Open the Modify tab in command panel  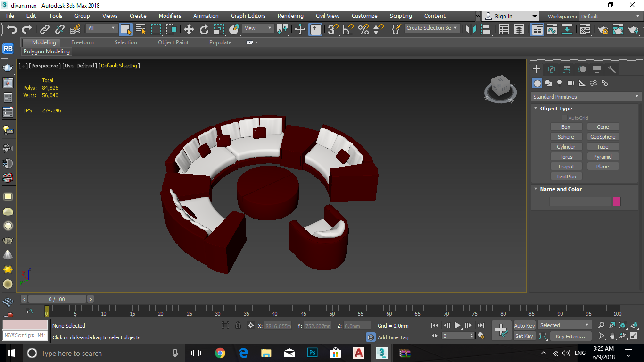tap(552, 69)
